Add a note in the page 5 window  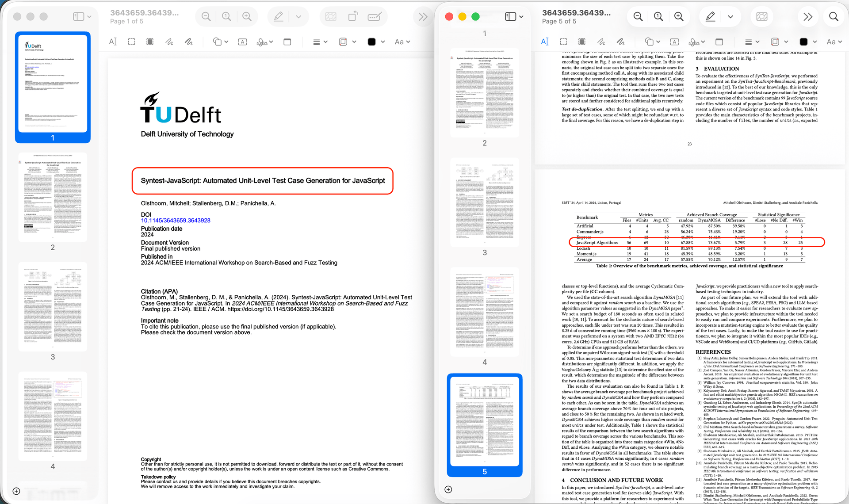(x=719, y=42)
